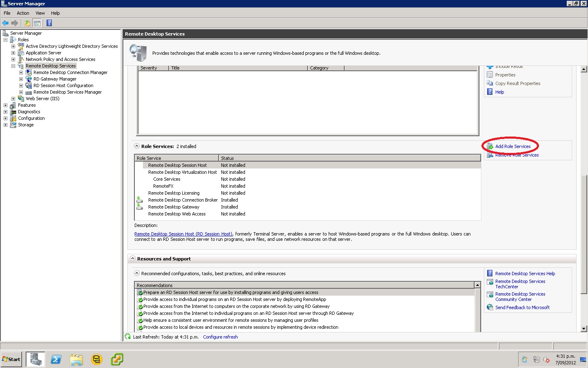Click the Properties icon in the actions pane
This screenshot has width=588, height=368.
(x=490, y=74)
